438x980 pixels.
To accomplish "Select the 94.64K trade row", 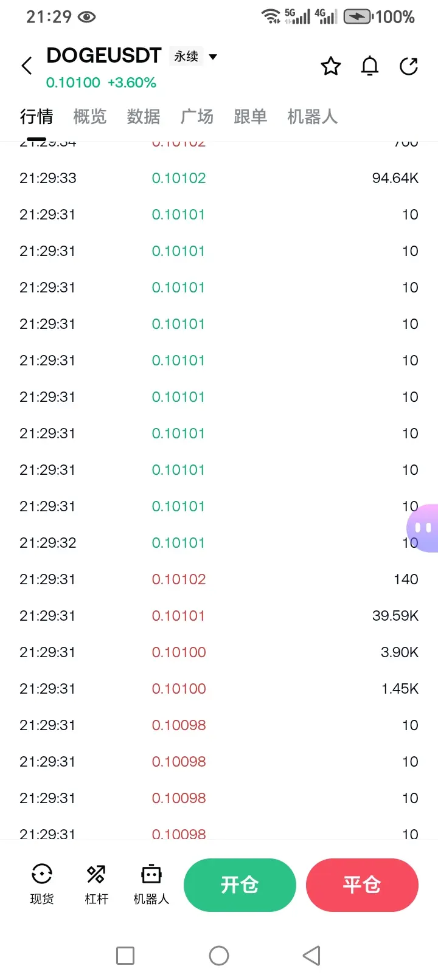I will pos(219,178).
